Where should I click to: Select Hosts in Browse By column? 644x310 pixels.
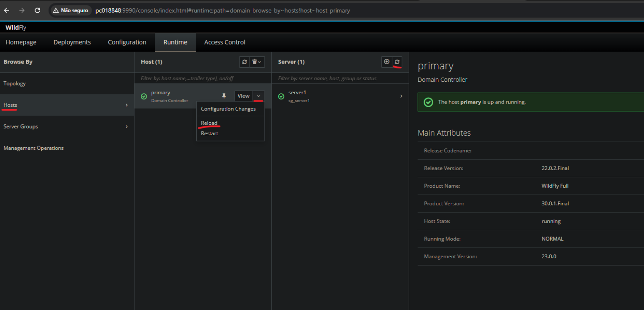pyautogui.click(x=67, y=105)
